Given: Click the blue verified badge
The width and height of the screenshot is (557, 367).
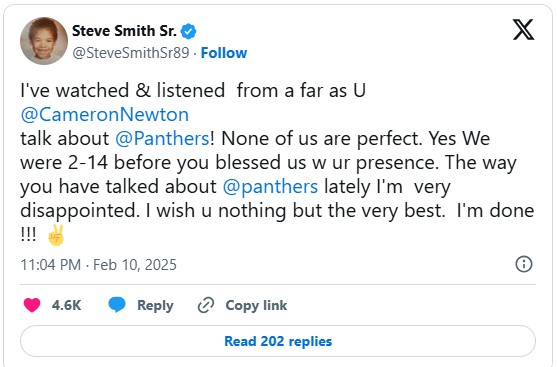Looking at the screenshot, I should [x=188, y=31].
